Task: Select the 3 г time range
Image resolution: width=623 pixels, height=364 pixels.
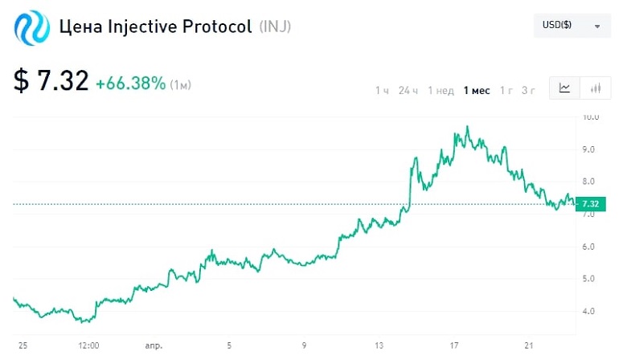Action: pos(528,90)
